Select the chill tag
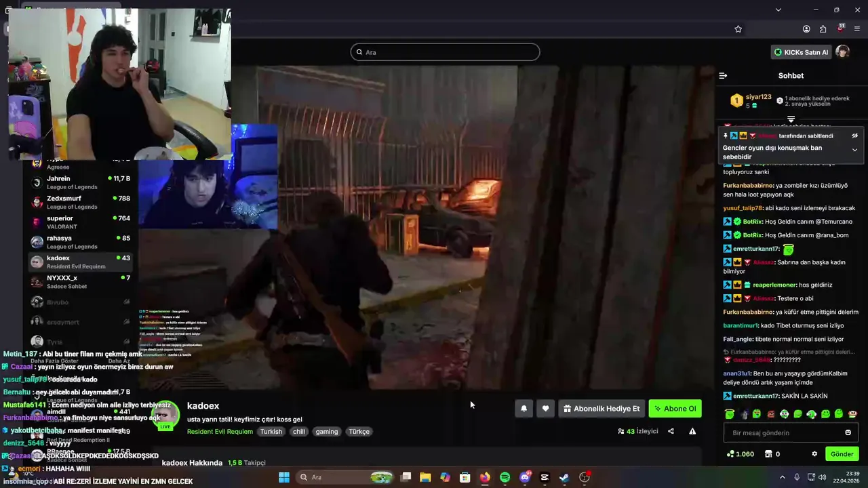Viewport: 868px width, 488px height. click(298, 432)
